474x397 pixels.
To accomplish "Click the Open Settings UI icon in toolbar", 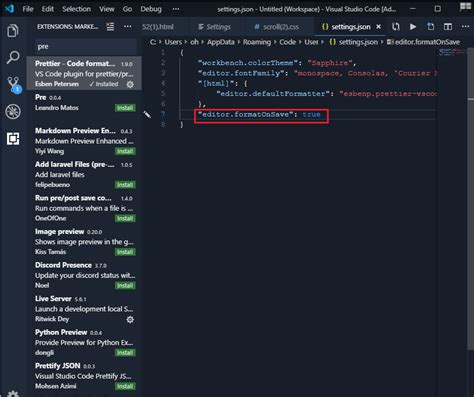I will [x=430, y=27].
